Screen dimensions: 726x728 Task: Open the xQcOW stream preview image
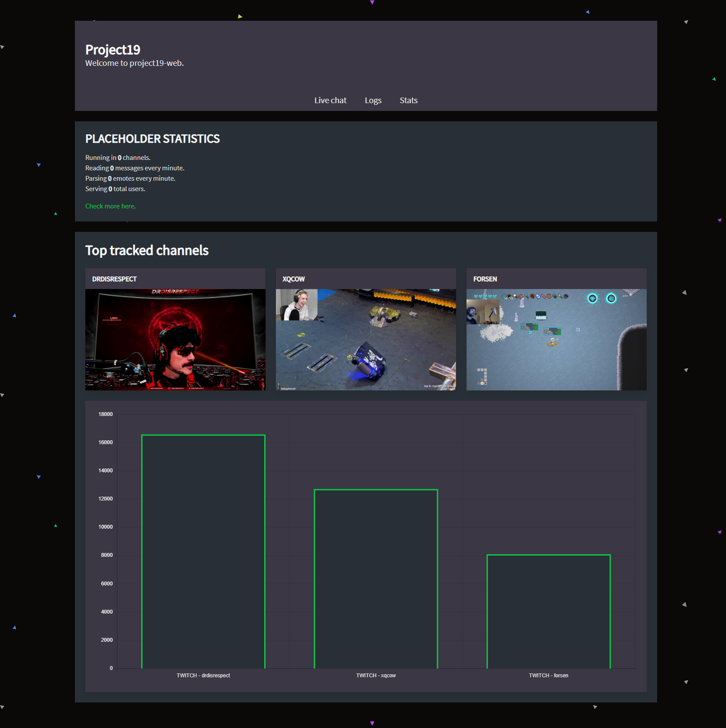coord(366,339)
